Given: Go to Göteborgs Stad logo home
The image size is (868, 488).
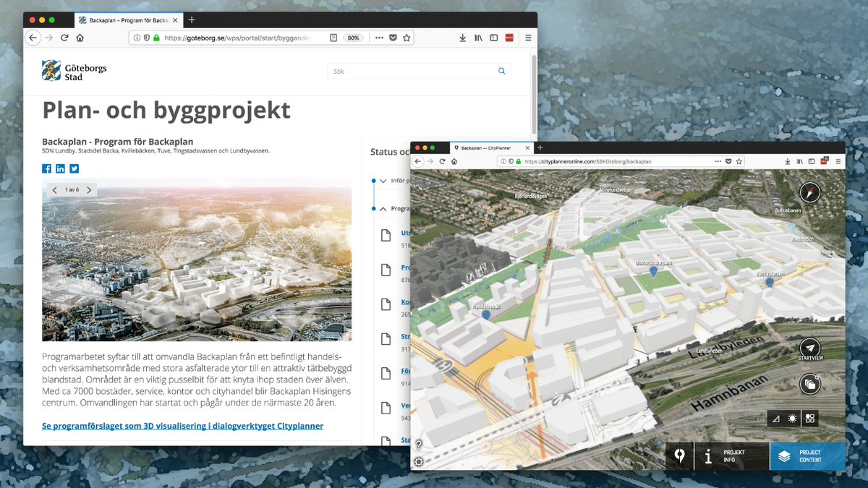Looking at the screenshot, I should pyautogui.click(x=75, y=71).
